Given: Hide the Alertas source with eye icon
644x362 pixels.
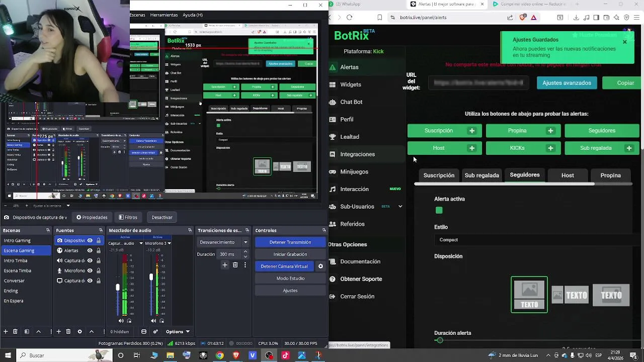Looking at the screenshot, I should 90,250.
